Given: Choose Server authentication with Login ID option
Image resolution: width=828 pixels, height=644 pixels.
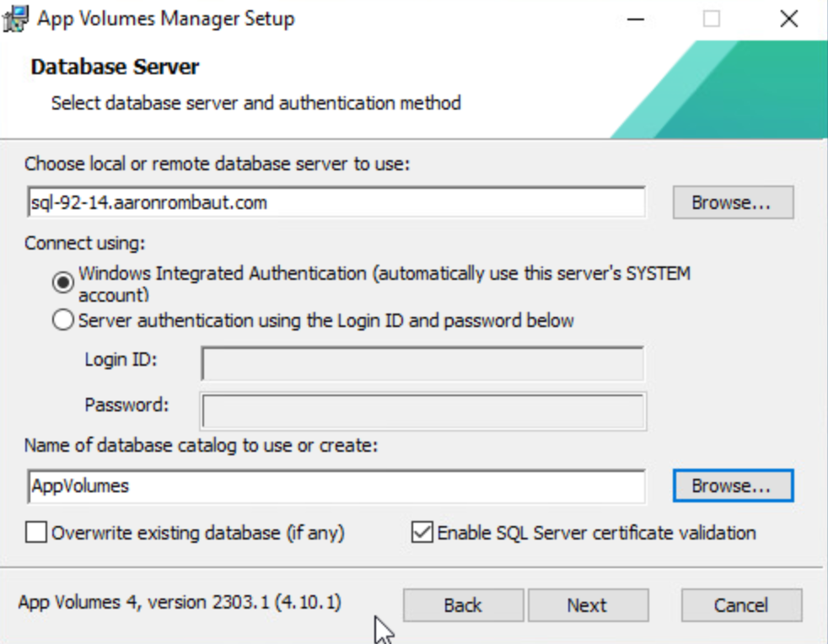Looking at the screenshot, I should (62, 321).
